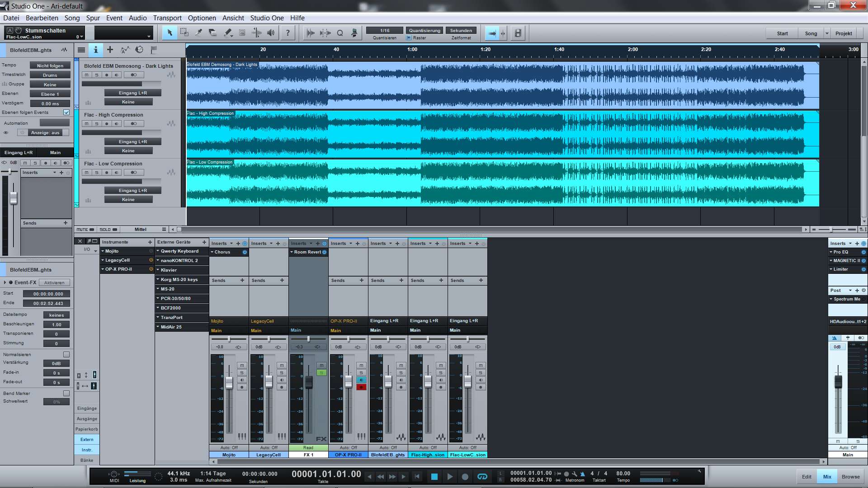Mute the Mojito mixer channel

(x=242, y=365)
